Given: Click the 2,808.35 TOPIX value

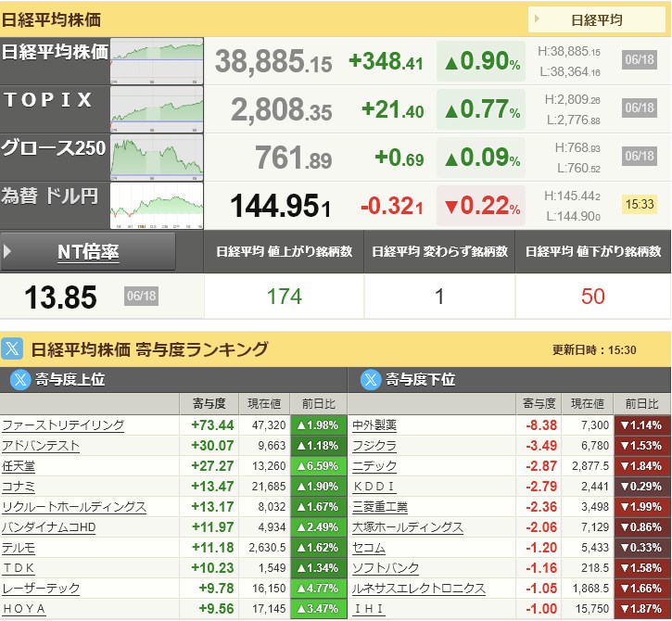Looking at the screenshot, I should 282,109.
